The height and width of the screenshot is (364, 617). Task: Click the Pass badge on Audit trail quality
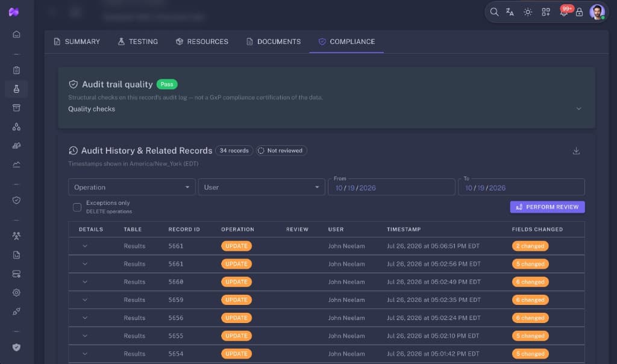pos(167,84)
